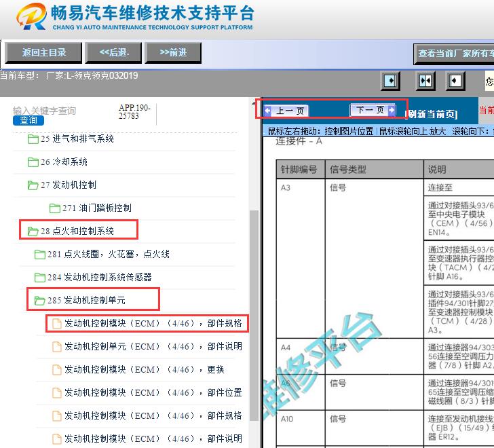Click the 当前车型 L-领克 label

pos(69,75)
